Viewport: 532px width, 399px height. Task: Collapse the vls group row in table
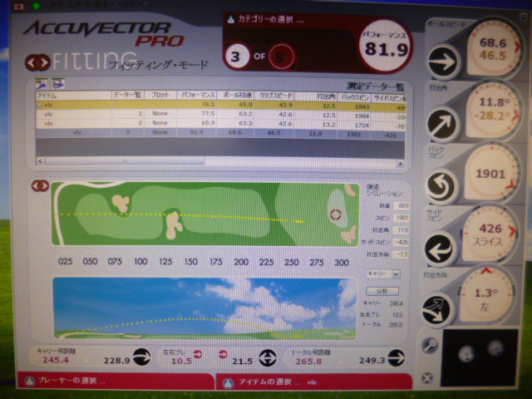39,106
